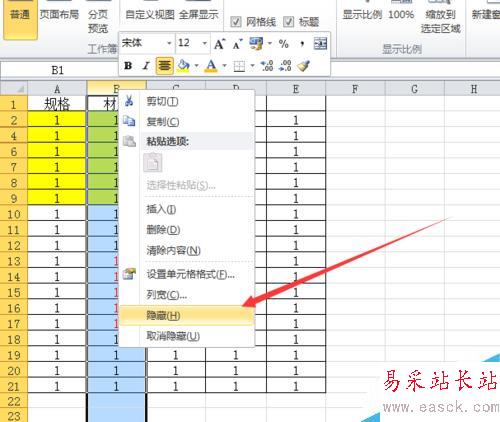Apply comma style in mini toolbar
Image resolution: width=500 pixels, height=422 pixels.
click(302, 44)
